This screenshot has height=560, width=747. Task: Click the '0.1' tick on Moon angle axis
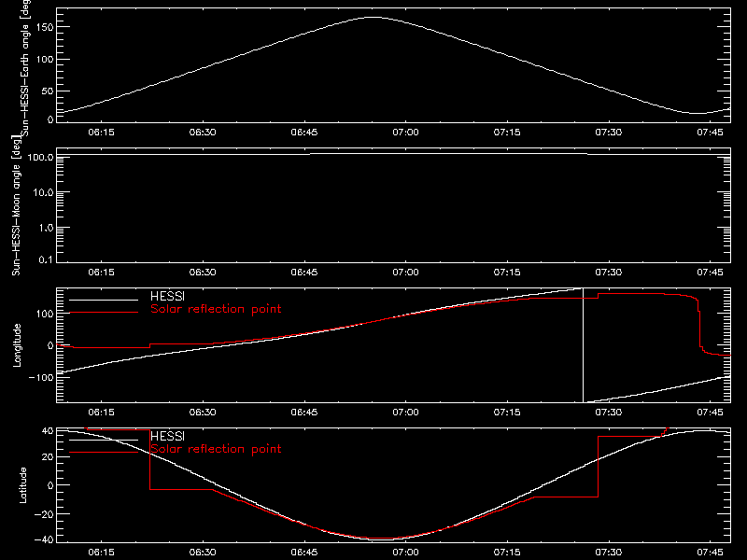[46, 259]
